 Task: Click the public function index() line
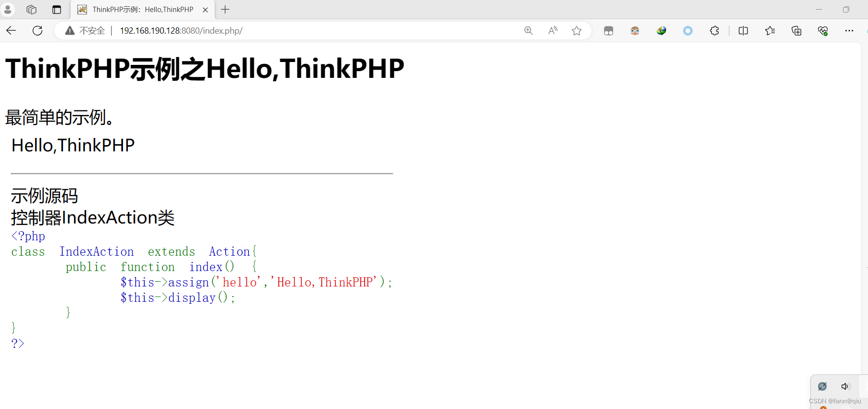coord(161,267)
